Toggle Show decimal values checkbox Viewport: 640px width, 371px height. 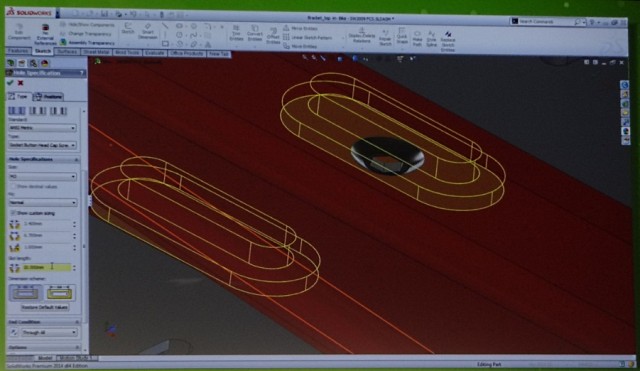13,187
